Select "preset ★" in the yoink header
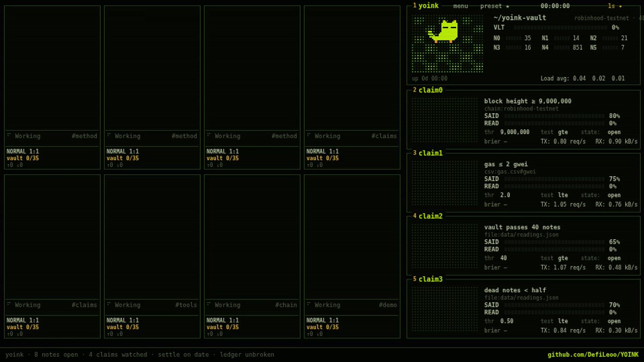Screen dimensions: 644x362 (495, 6)
